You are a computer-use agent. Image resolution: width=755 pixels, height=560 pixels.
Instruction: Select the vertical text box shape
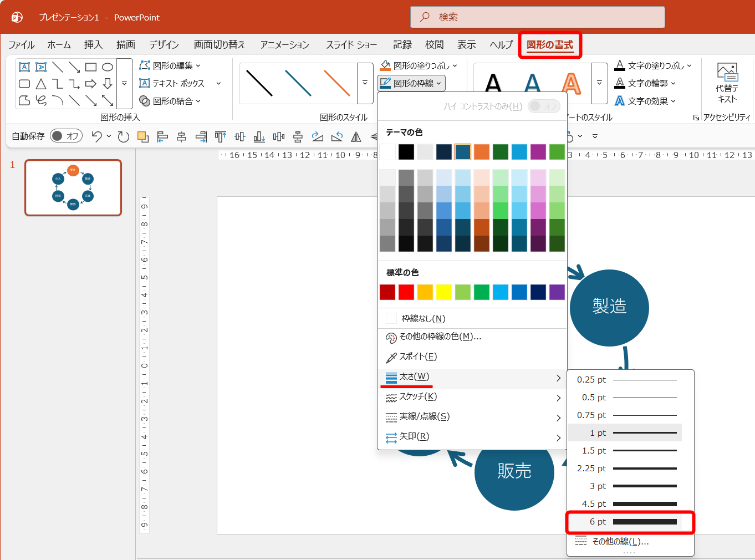[41, 67]
